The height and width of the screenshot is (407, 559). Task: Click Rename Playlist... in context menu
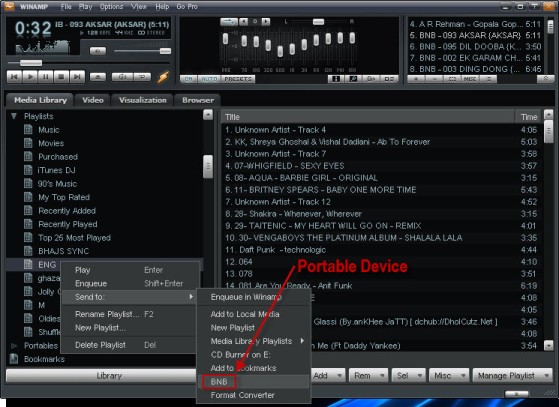[129, 314]
